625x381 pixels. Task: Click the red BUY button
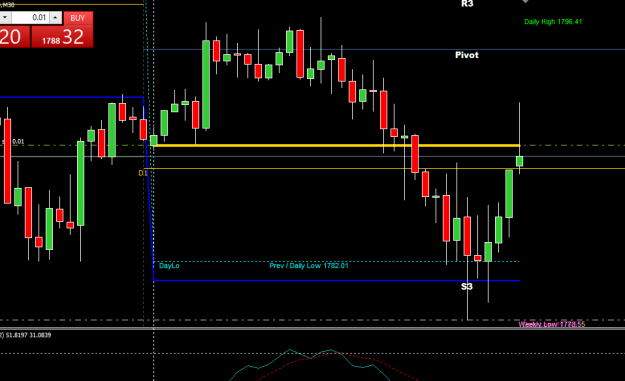click(x=78, y=18)
